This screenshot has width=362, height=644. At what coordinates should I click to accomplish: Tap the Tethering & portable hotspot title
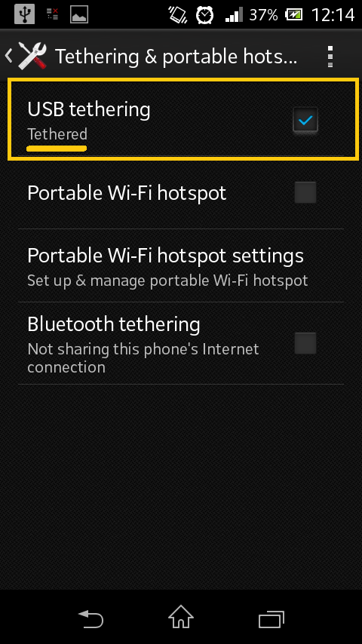coord(176,57)
